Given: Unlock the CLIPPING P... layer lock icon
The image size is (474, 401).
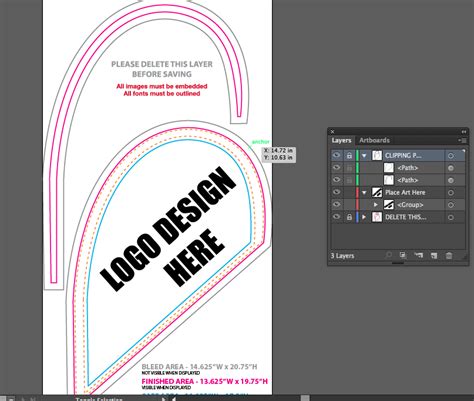Looking at the screenshot, I should [x=349, y=155].
